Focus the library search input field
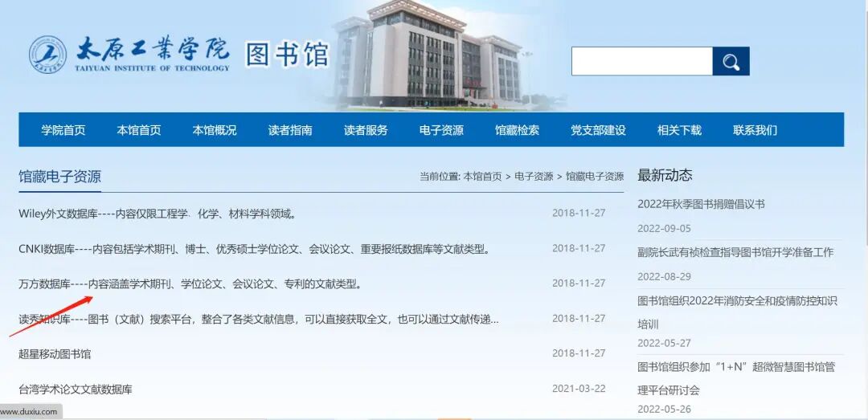Viewport: 868px width, 420px height. (x=642, y=61)
